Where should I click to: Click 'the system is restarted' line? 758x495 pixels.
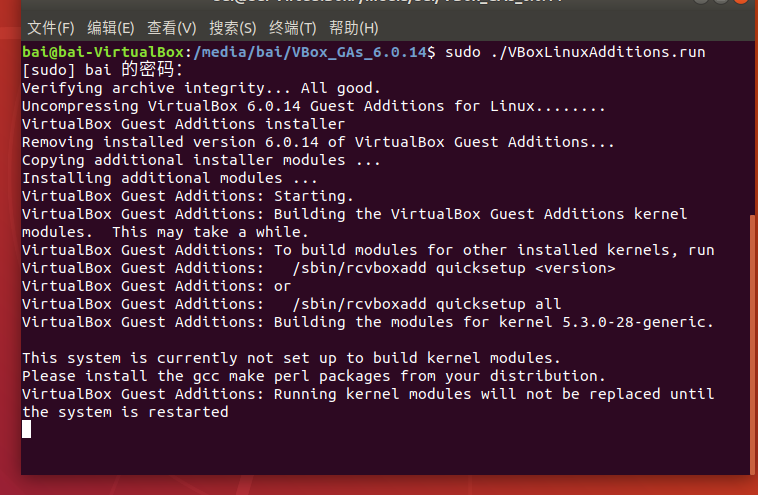pyautogui.click(x=125, y=412)
